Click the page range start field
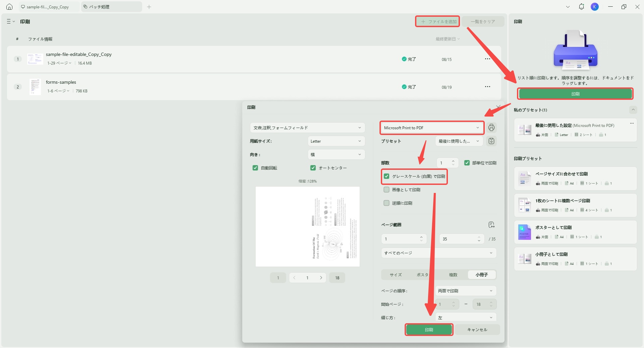Screen dimensions: 644x348 pos(404,239)
